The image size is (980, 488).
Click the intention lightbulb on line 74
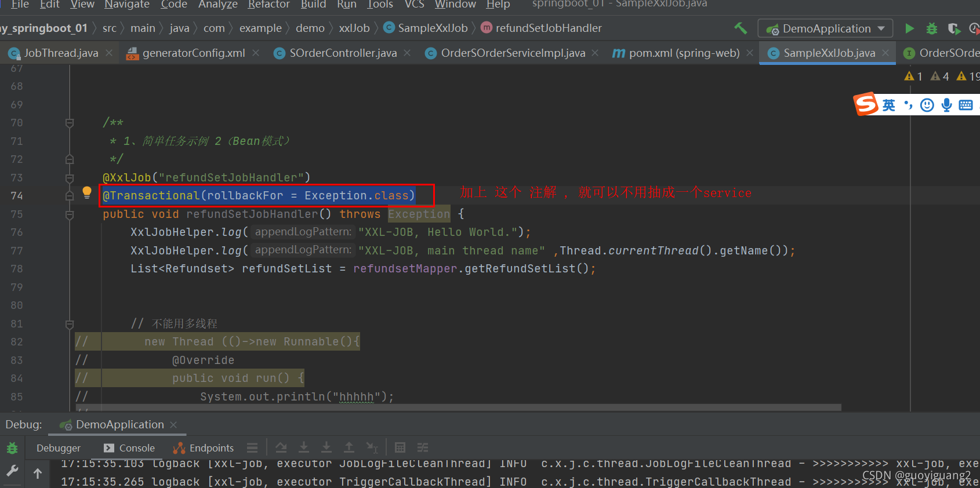click(x=87, y=192)
